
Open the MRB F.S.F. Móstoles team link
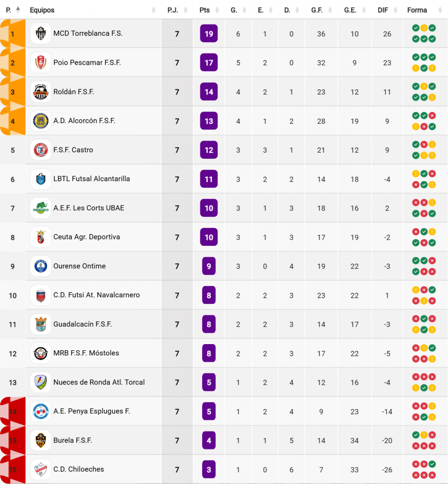coord(86,353)
